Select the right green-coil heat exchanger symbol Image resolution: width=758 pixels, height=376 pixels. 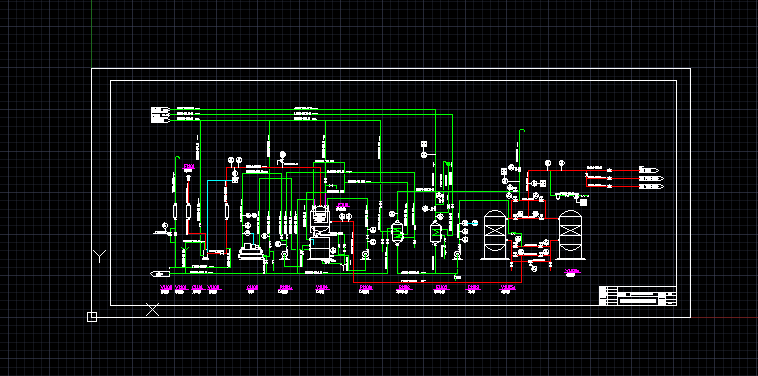(x=436, y=232)
